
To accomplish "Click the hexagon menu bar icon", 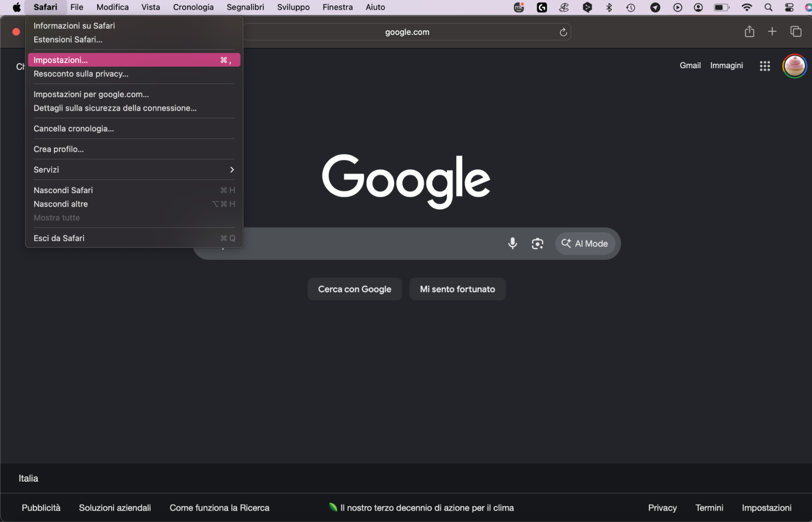I will point(587,7).
